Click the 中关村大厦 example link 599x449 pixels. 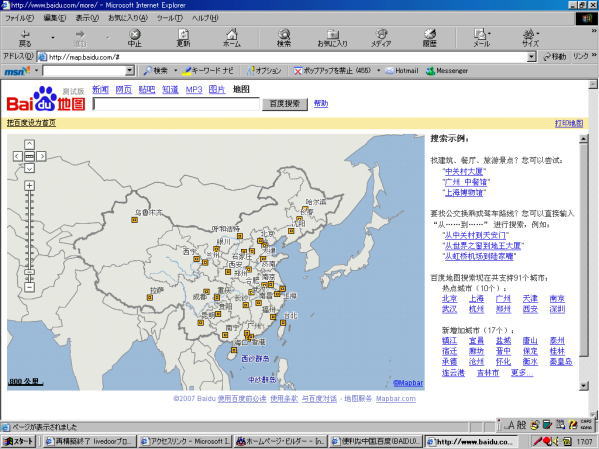pyautogui.click(x=464, y=172)
